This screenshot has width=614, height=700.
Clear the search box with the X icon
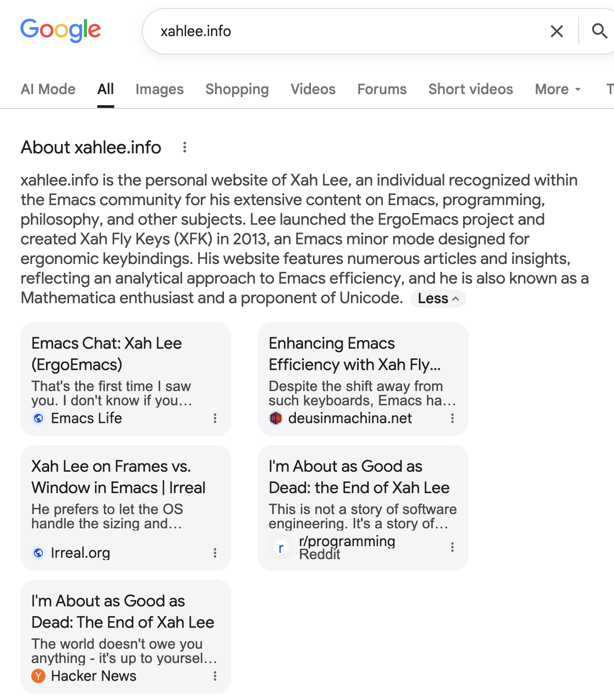click(557, 31)
